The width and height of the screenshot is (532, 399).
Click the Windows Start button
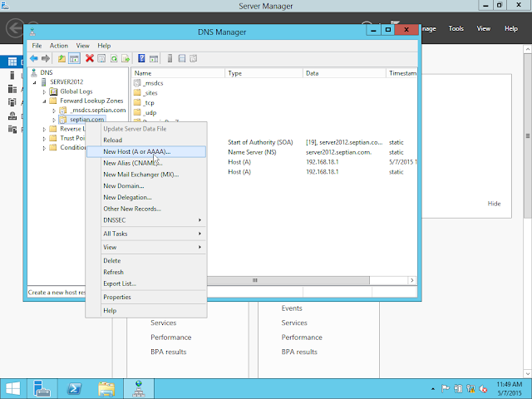13,389
